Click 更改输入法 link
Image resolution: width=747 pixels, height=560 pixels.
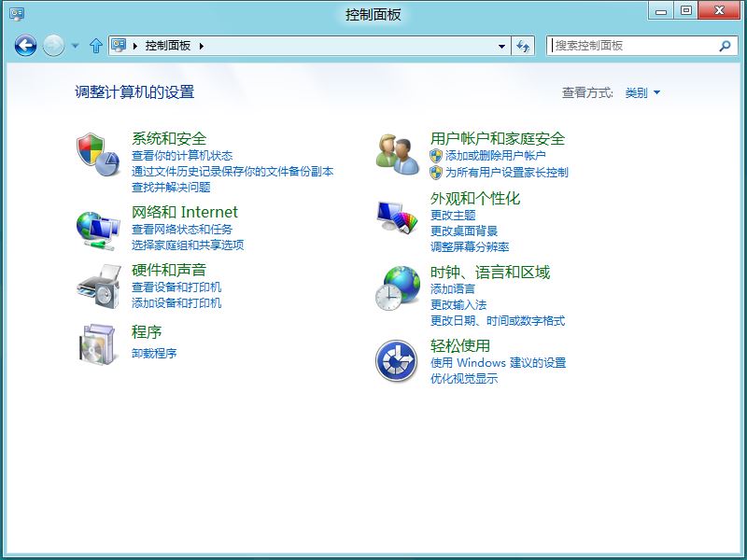point(458,305)
